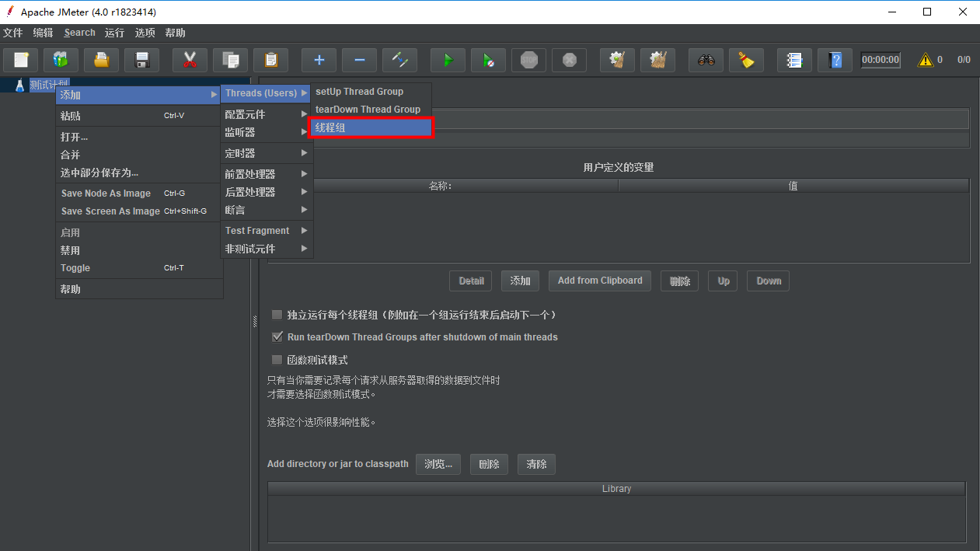Open search with the binoculars icon
The image size is (980, 551).
pyautogui.click(x=706, y=60)
